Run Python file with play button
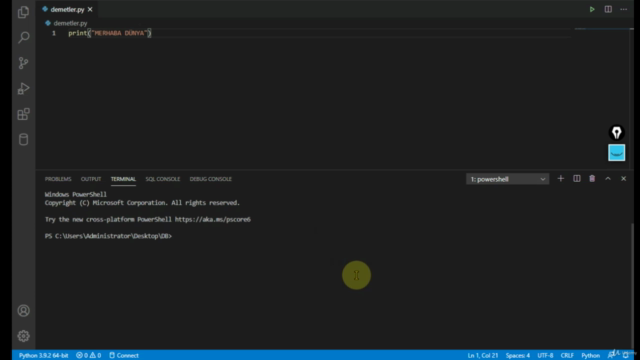 click(592, 9)
